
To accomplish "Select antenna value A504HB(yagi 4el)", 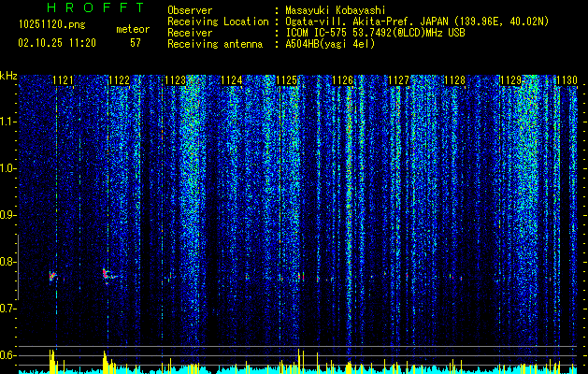I will point(330,44).
